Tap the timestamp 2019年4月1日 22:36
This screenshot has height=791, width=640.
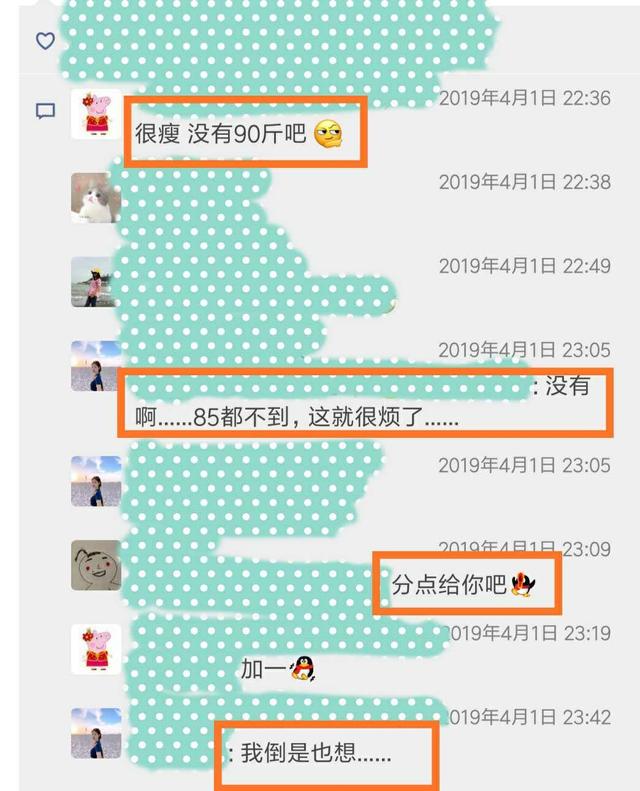(525, 98)
